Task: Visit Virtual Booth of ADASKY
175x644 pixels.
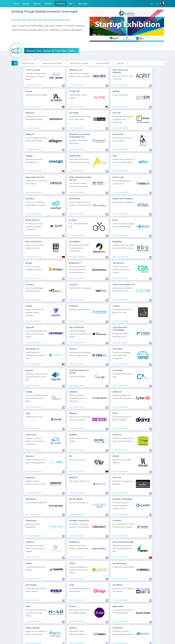Action: pos(120,107)
